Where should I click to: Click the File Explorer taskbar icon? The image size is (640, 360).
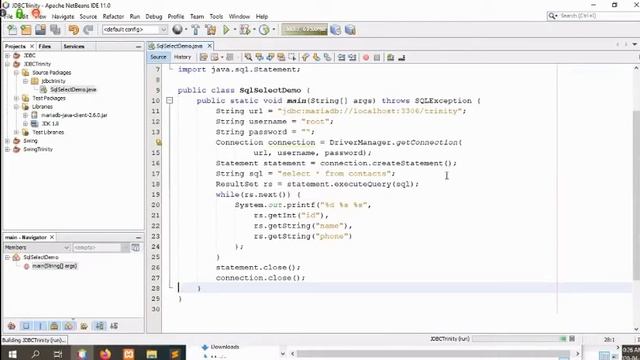[151, 353]
